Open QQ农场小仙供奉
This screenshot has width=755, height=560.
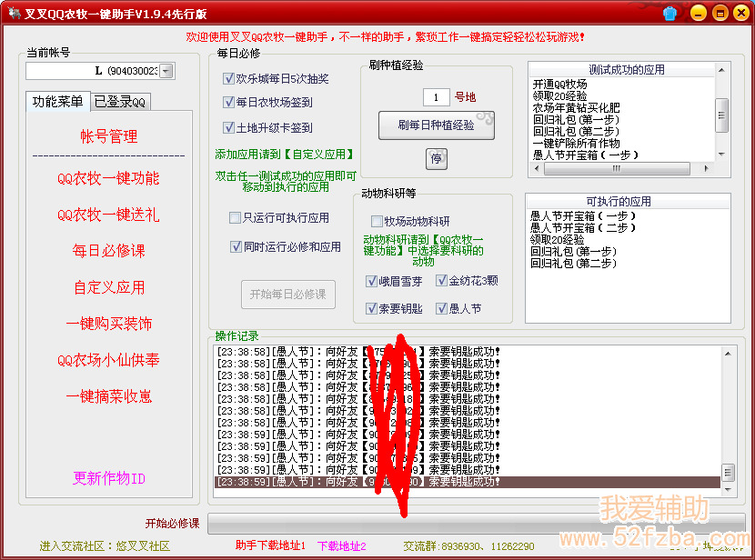pos(108,360)
